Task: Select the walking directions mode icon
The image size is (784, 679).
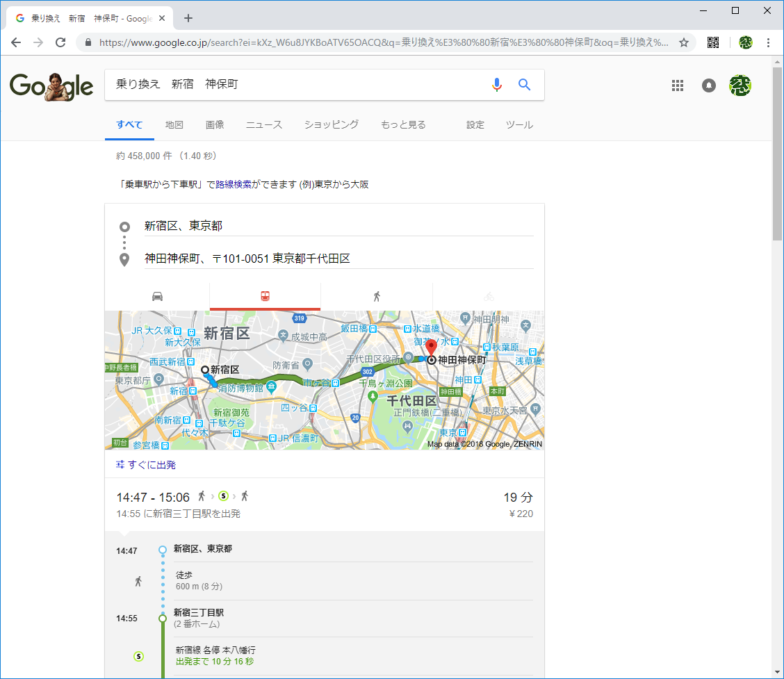Action: point(377,295)
